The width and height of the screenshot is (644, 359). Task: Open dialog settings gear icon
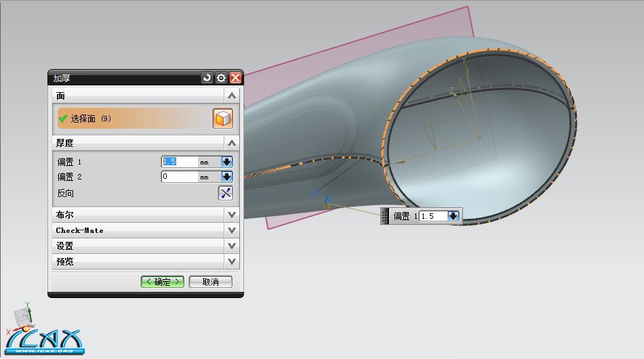(x=221, y=77)
